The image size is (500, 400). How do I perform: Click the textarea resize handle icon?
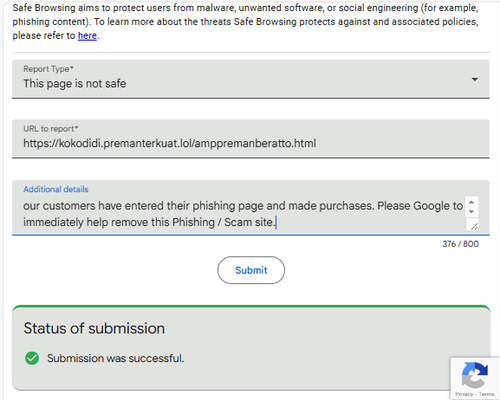[474, 226]
